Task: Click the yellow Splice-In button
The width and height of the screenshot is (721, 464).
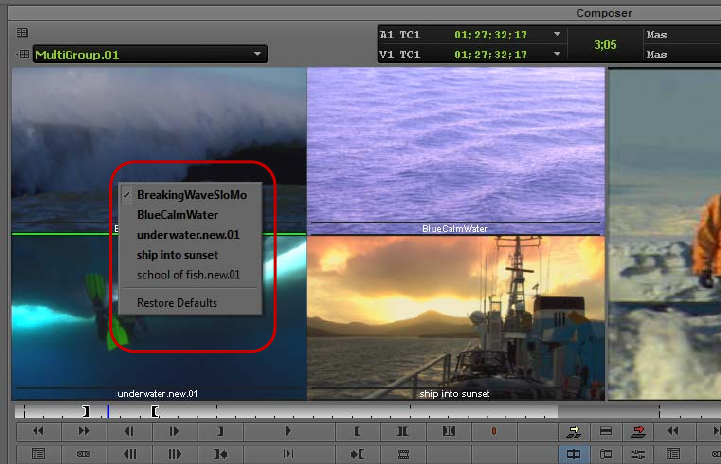Action: click(x=573, y=431)
